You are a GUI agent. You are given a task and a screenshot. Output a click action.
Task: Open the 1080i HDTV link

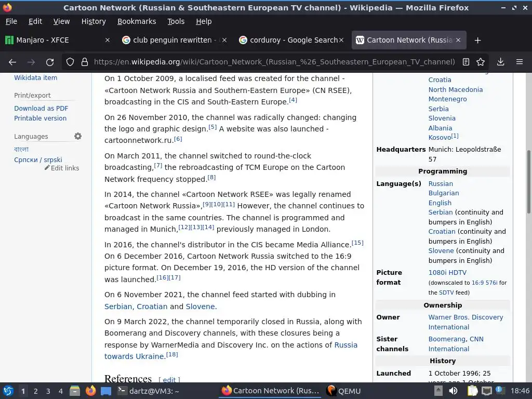click(x=447, y=272)
